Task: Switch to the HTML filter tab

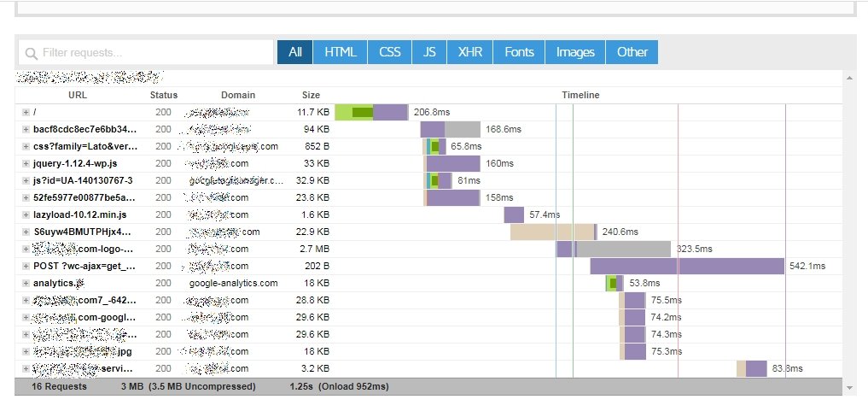Action: pos(340,52)
